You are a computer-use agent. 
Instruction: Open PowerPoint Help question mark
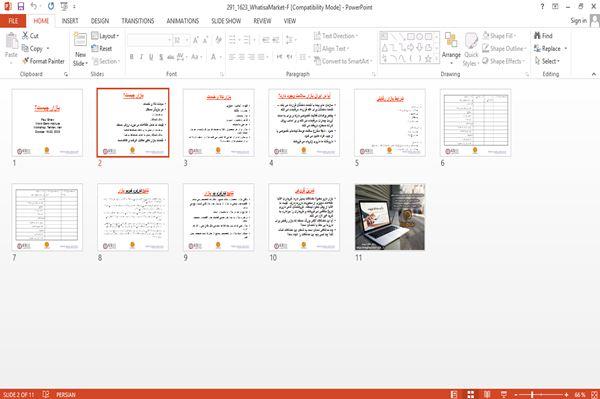coord(542,7)
